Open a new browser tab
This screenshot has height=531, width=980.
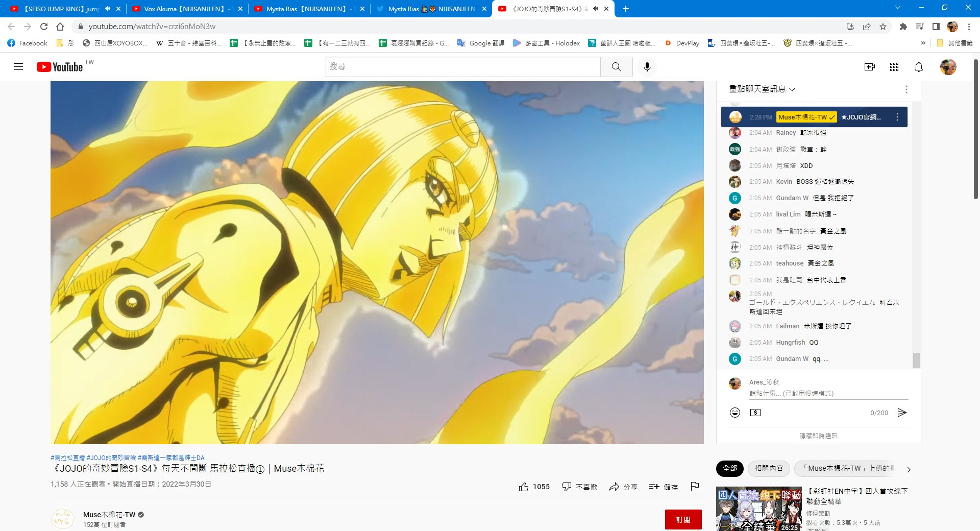[x=626, y=9]
